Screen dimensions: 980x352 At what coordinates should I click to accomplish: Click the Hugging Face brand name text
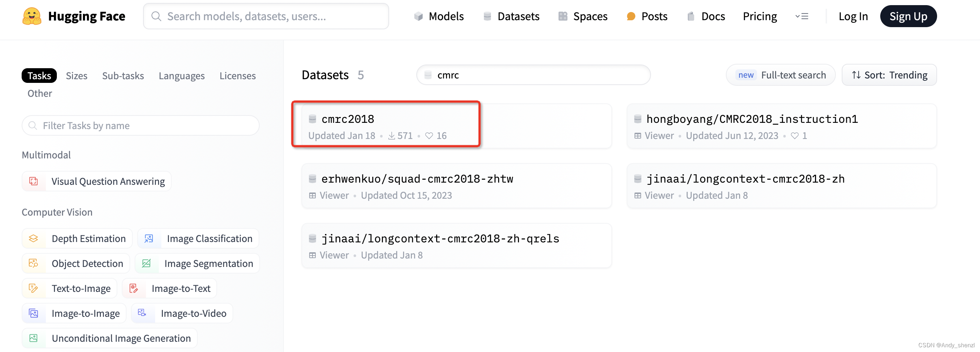click(x=87, y=16)
